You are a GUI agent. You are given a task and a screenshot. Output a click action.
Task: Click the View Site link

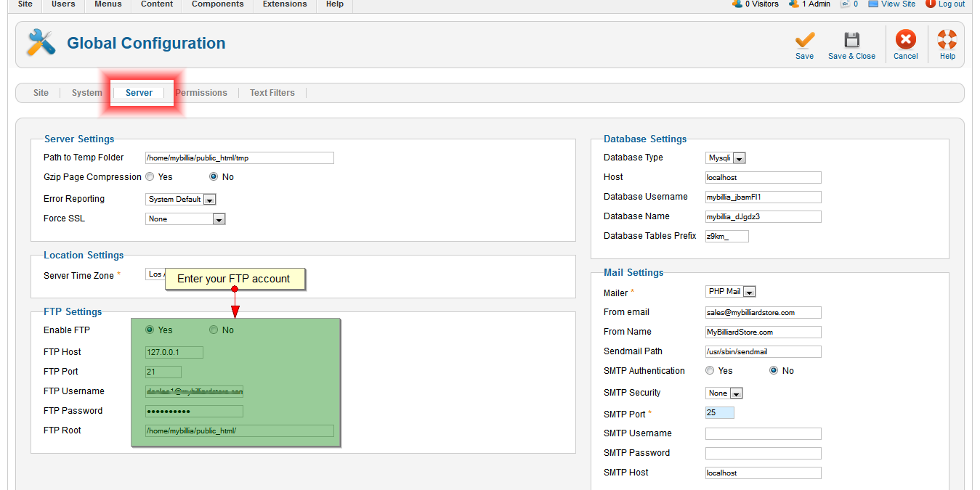pos(898,4)
